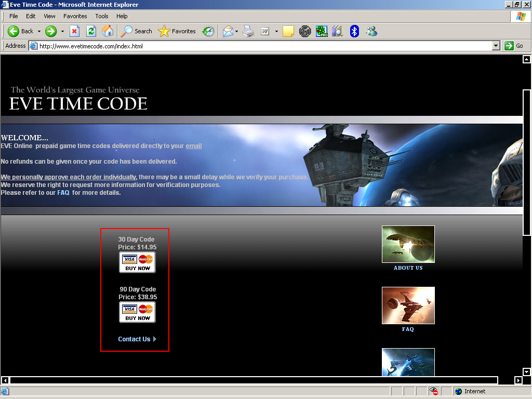Expand the Mail dropdown arrow

236,31
